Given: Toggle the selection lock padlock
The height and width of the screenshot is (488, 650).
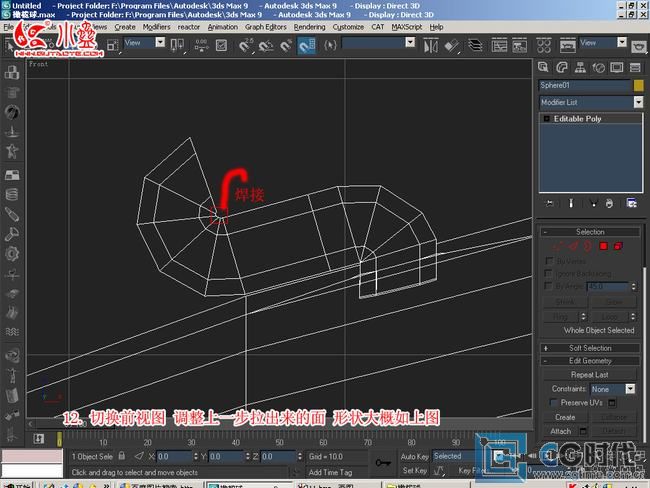Looking at the screenshot, I should coord(121,456).
